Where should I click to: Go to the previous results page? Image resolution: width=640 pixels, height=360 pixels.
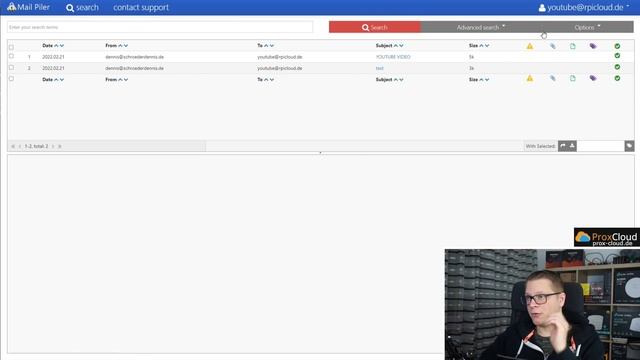click(20, 146)
